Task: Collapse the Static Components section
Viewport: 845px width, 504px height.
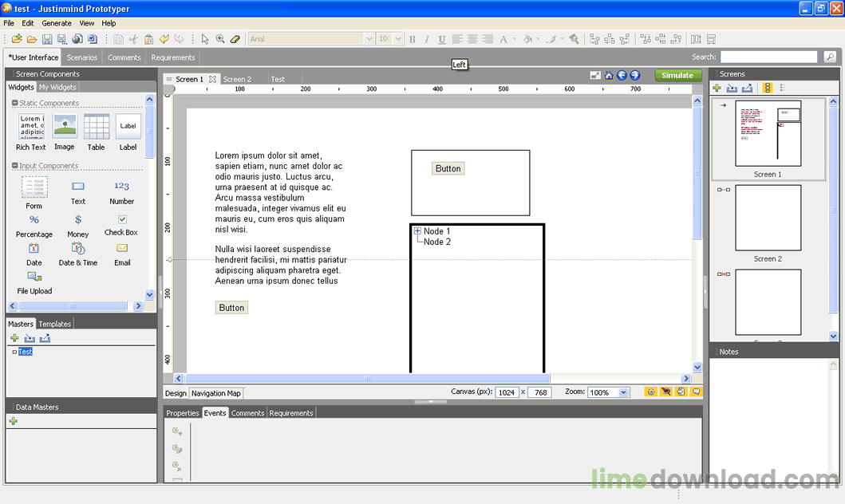Action: 15,103
